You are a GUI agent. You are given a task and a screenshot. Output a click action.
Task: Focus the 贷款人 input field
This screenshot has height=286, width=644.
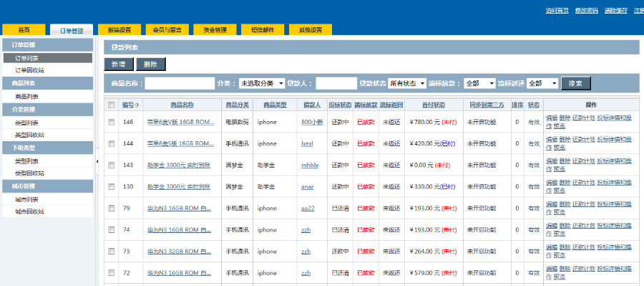pyautogui.click(x=336, y=83)
